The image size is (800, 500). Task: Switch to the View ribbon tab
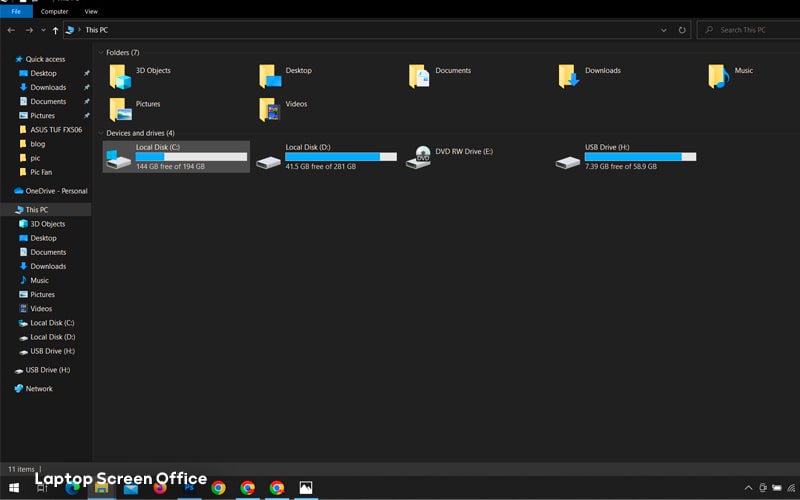click(x=91, y=11)
